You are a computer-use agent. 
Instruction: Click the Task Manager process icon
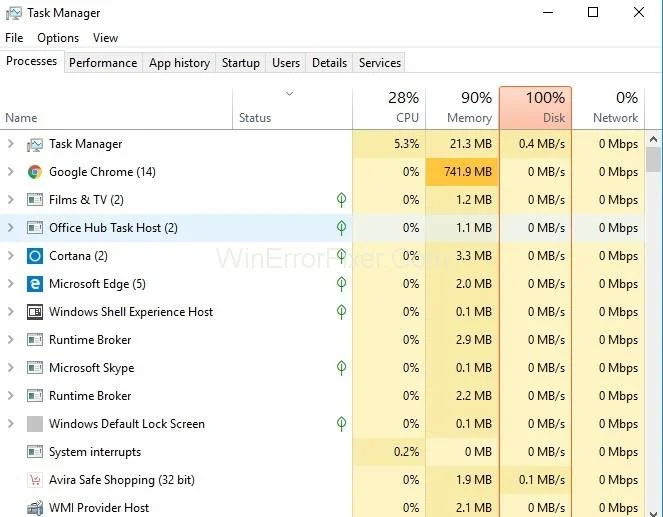click(35, 144)
